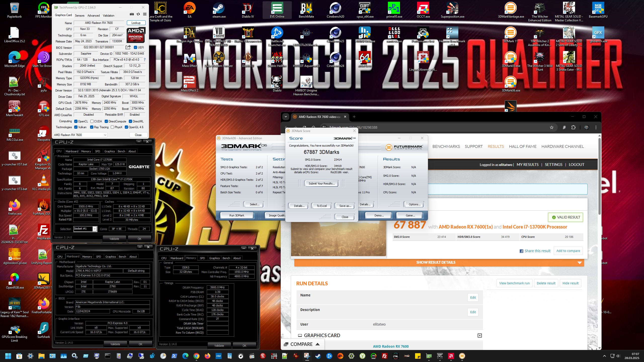Open the BasemarkGPU desktop icon
The image size is (644, 362).
(598, 11)
